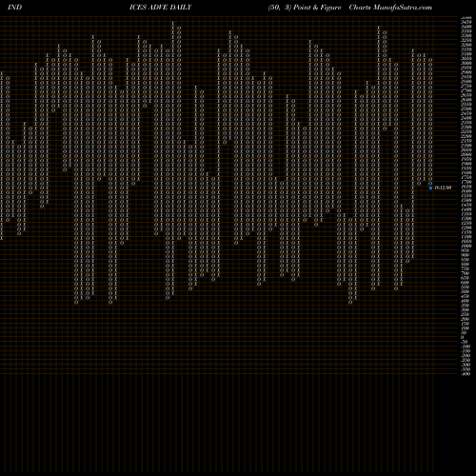Click the 'Charts MunafaSutra.com' text
The height and width of the screenshot is (476, 476).
(390, 8)
